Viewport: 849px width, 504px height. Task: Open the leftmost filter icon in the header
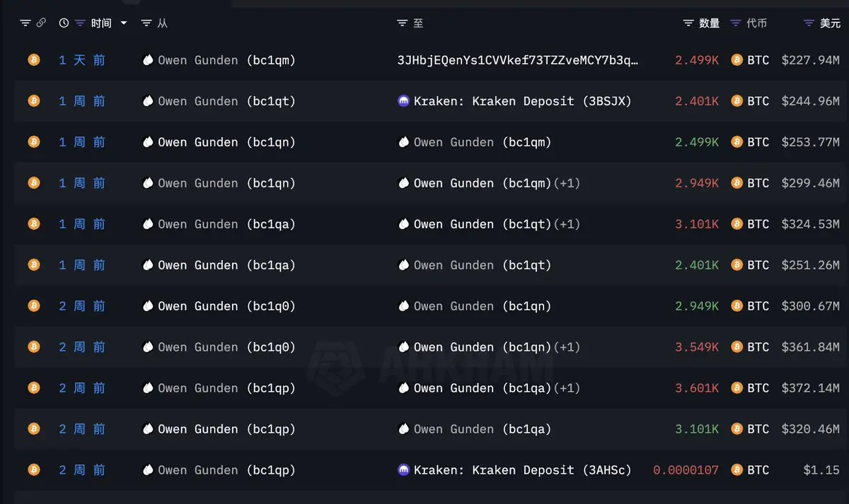point(25,23)
